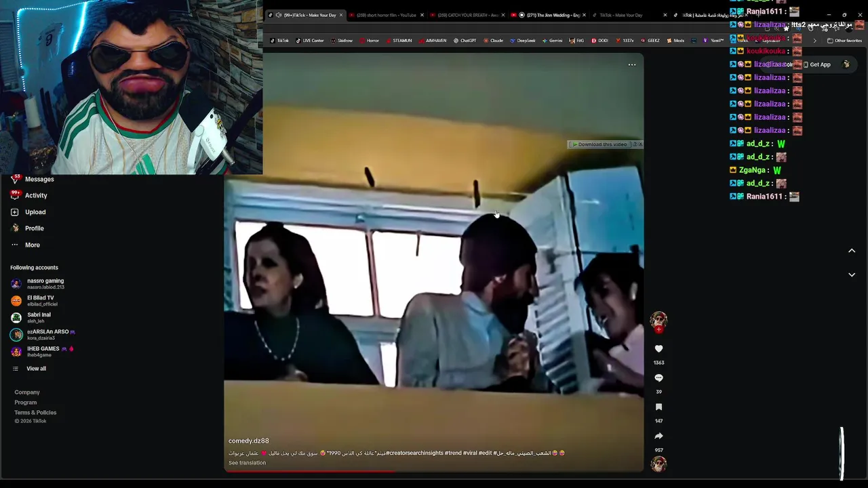The image size is (868, 488).
Task: Switch to the CATCH YOUR BREATH tab
Action: [x=467, y=15]
